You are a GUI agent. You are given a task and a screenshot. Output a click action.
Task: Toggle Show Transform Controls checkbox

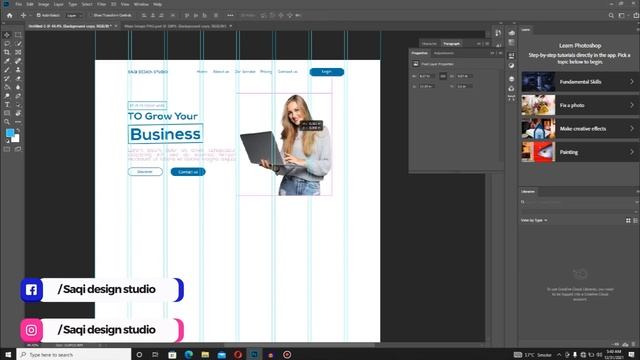[91, 16]
